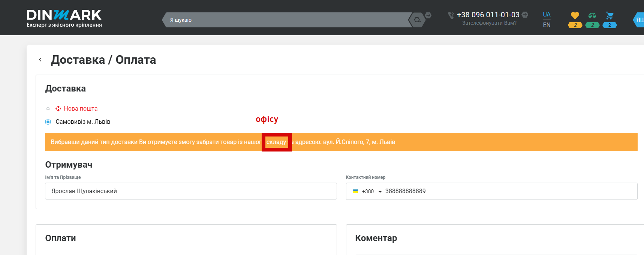This screenshot has width=644, height=255.
Task: Select the Нова пошта delivery radio button
Action: point(48,109)
